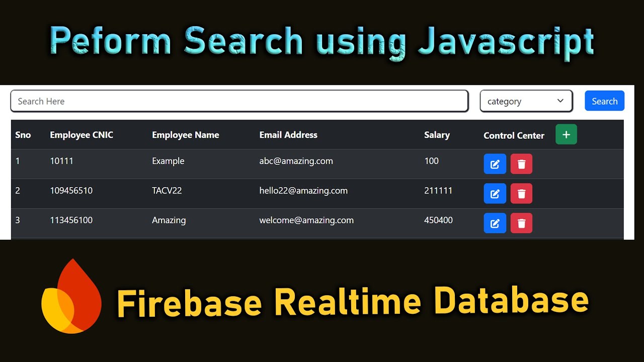Image resolution: width=644 pixels, height=362 pixels.
Task: Click the Employee CNIC column header
Action: [x=82, y=135]
